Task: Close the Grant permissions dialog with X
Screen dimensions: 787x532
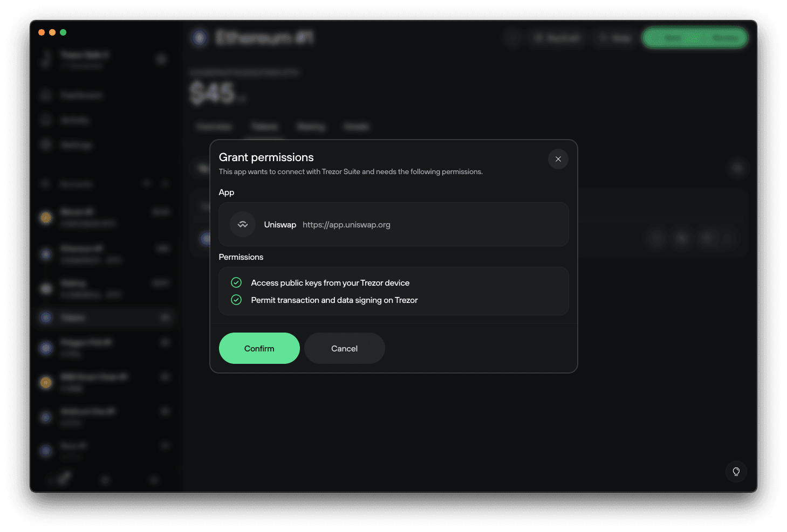Action: (x=558, y=159)
